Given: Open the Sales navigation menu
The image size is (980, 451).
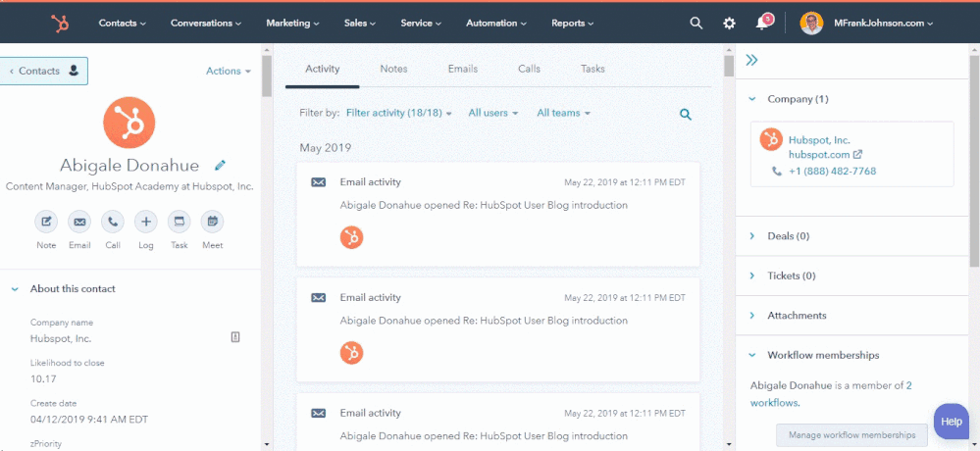Looking at the screenshot, I should (360, 24).
